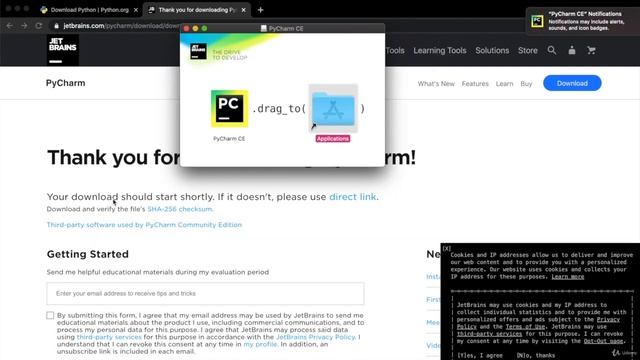This screenshot has width=640, height=360.
Task: Open Terms of Use link in cookie banner
Action: click(x=525, y=327)
